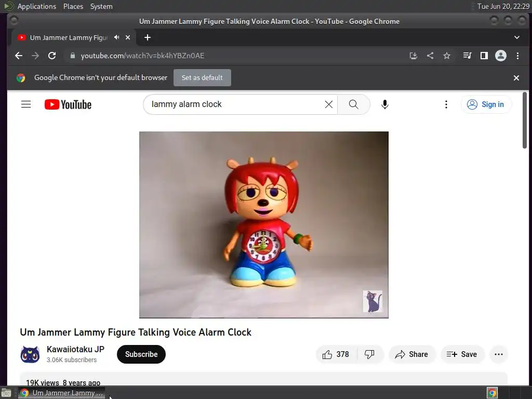Open more actions ellipsis below video

pyautogui.click(x=499, y=354)
